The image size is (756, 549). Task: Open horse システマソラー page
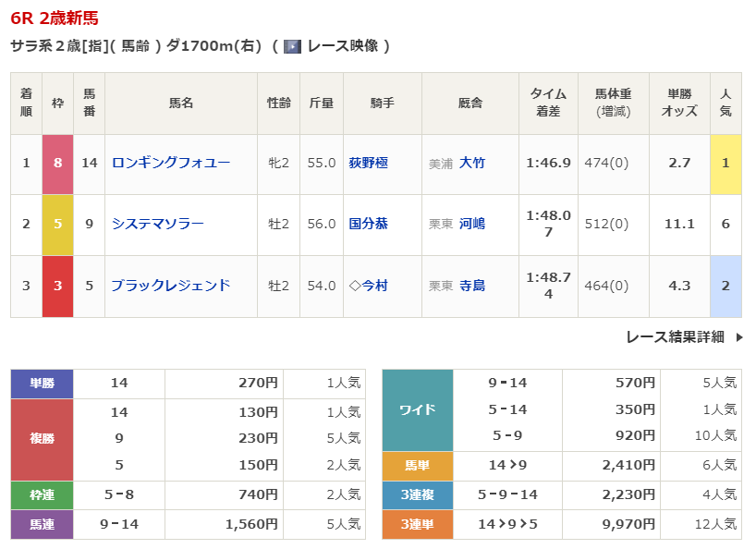click(x=157, y=224)
